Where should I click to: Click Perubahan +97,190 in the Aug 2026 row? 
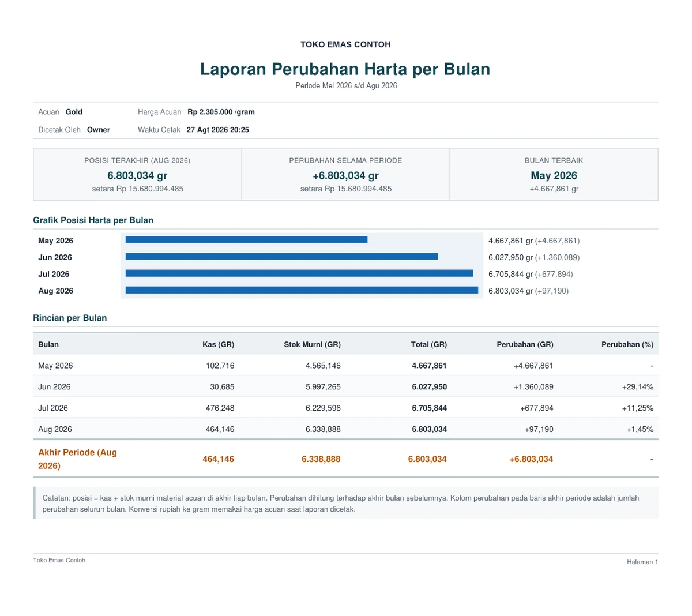point(539,429)
